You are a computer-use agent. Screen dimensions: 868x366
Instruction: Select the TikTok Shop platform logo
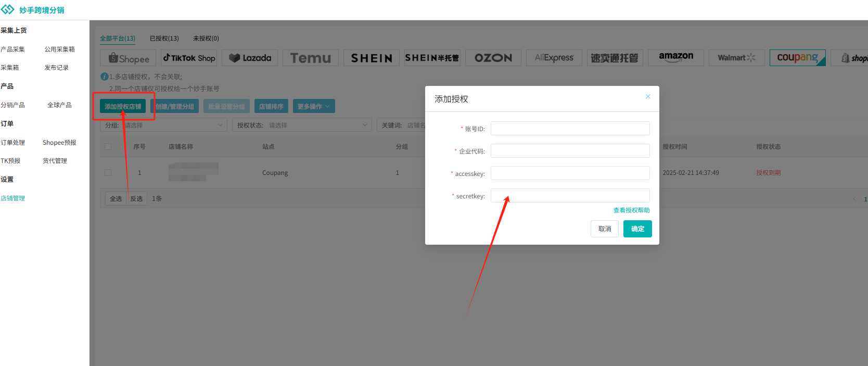tap(189, 58)
